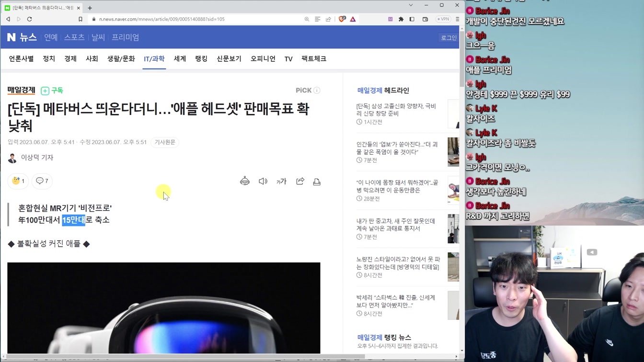
Task: Open the Brave Shields lion icon
Action: click(x=342, y=19)
